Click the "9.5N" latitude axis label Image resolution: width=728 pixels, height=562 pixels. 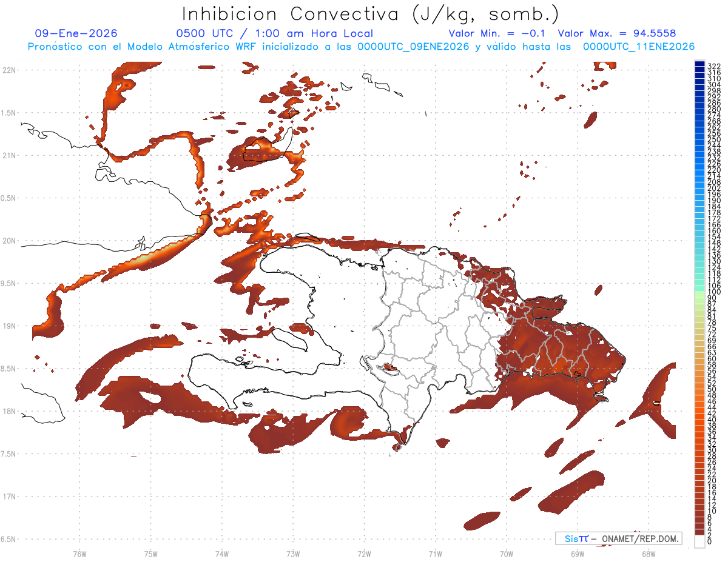point(9,284)
